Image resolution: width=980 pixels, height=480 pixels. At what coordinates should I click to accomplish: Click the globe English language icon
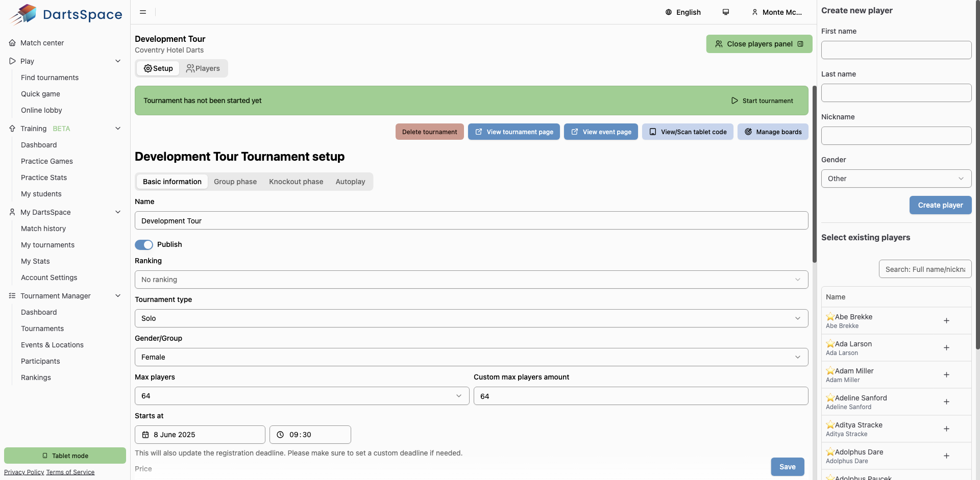[x=669, y=12]
